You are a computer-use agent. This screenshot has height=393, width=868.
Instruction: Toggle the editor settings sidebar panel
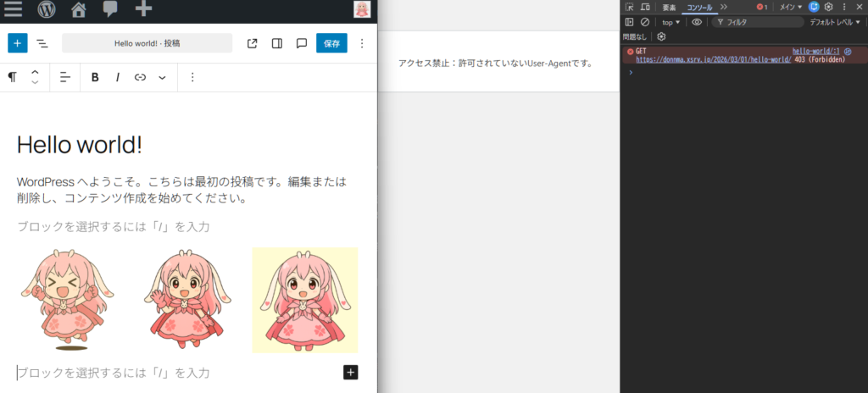click(x=276, y=43)
